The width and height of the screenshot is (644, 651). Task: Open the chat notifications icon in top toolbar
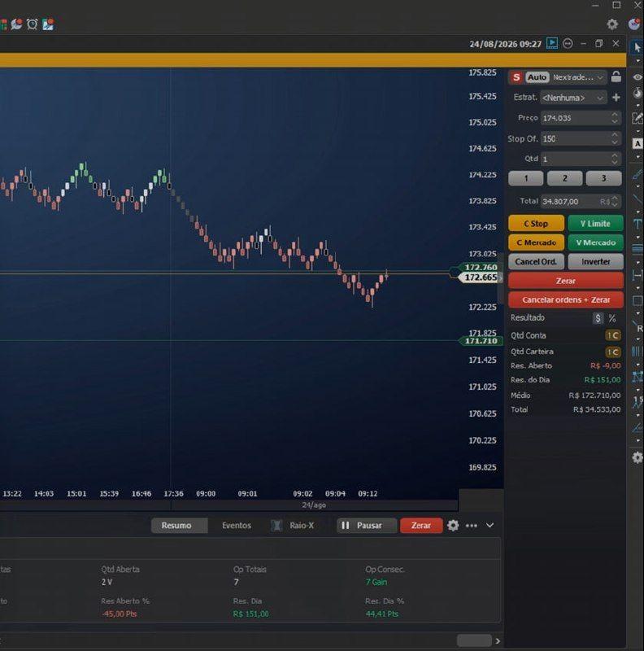pos(16,24)
